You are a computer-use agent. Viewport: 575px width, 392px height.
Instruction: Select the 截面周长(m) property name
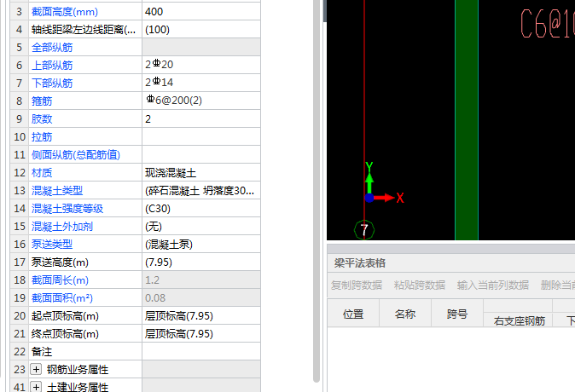pos(60,280)
